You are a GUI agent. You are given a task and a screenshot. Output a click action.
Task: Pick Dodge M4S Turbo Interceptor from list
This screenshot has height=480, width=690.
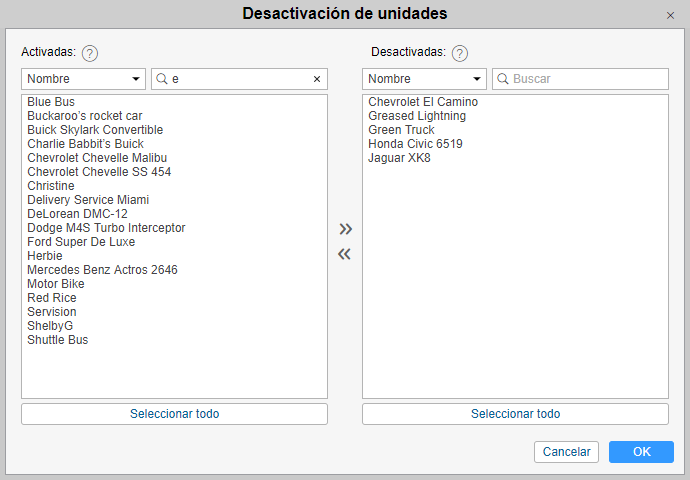106,228
